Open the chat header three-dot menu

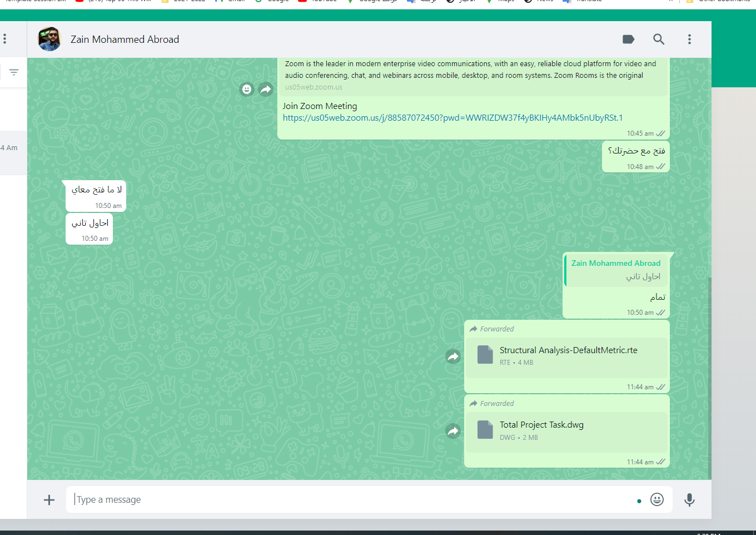click(x=689, y=39)
